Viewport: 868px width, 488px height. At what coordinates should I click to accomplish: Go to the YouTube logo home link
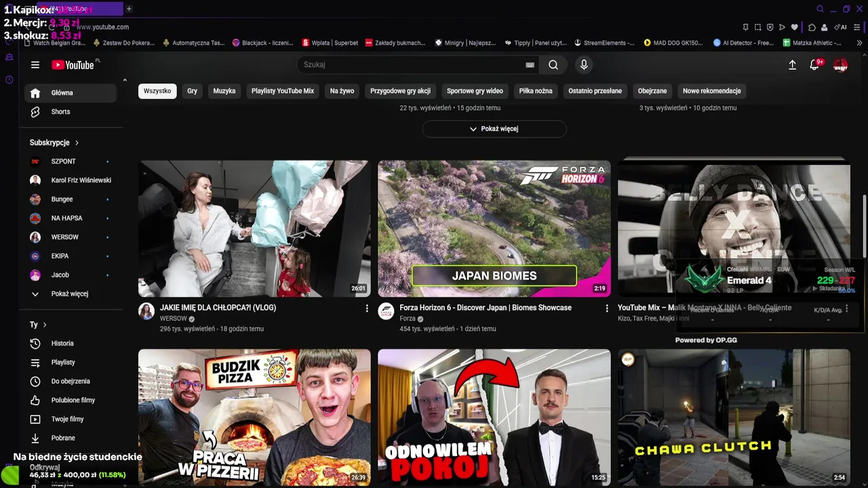[x=74, y=65]
